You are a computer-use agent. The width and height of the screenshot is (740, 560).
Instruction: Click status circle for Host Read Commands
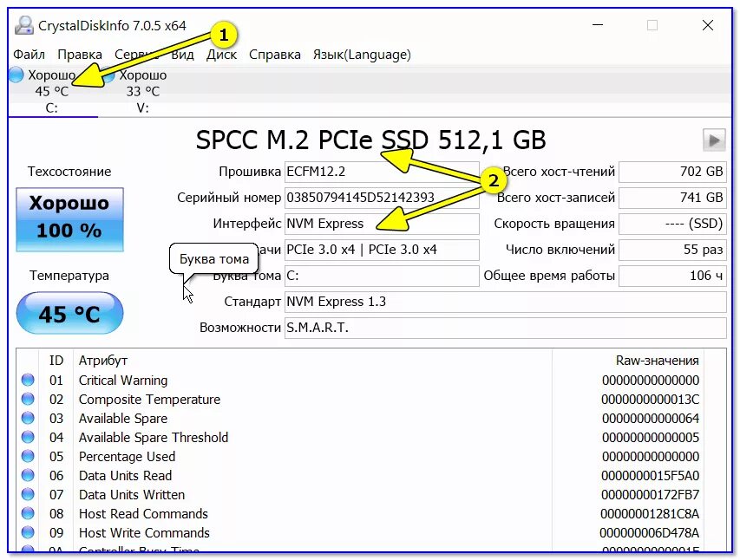(28, 513)
